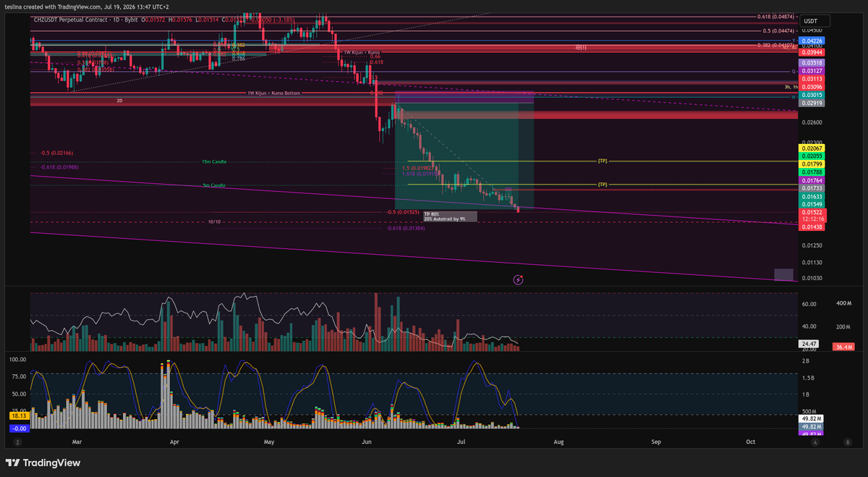Click the TradingView logo
The image size is (868, 477).
[x=43, y=463]
